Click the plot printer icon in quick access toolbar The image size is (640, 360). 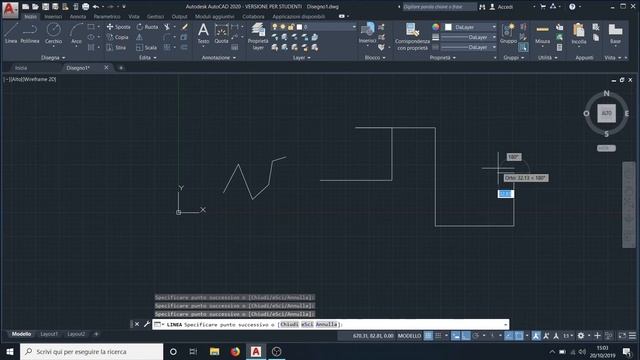[x=86, y=7]
